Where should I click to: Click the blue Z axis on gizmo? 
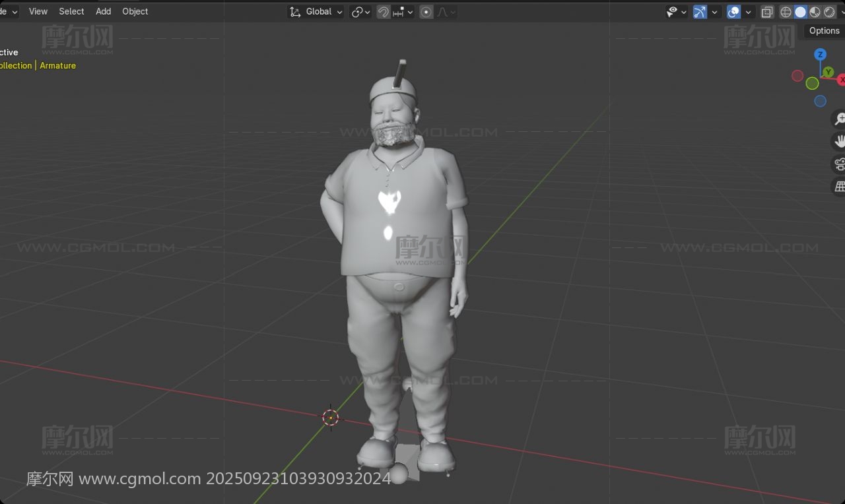[x=820, y=54]
